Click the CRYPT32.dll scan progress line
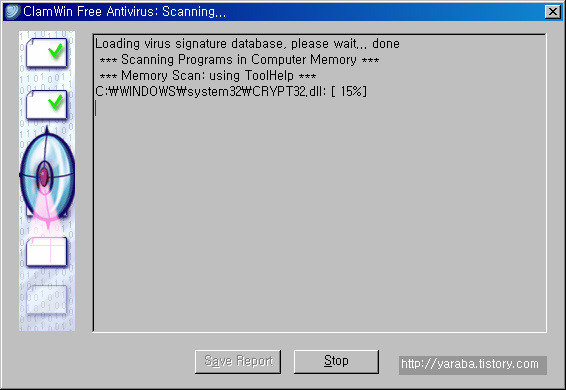The image size is (566, 390). [231, 92]
